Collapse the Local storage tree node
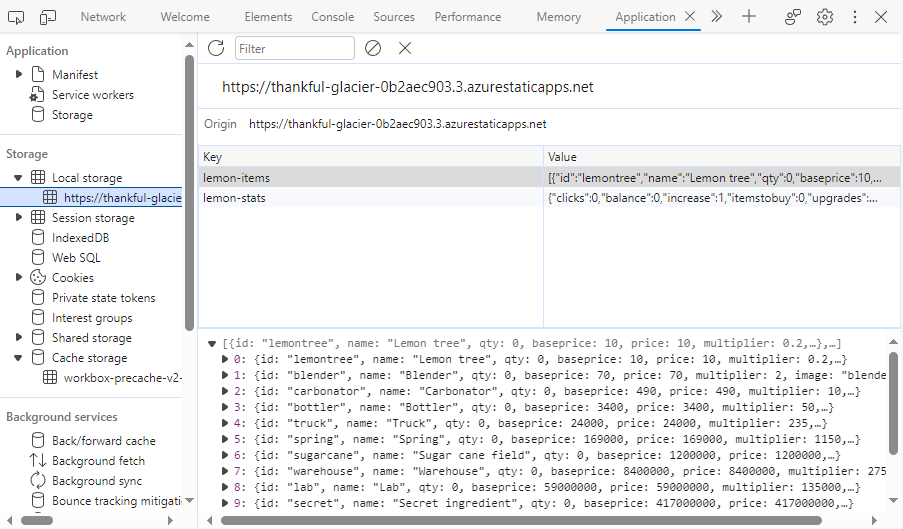 click(18, 178)
